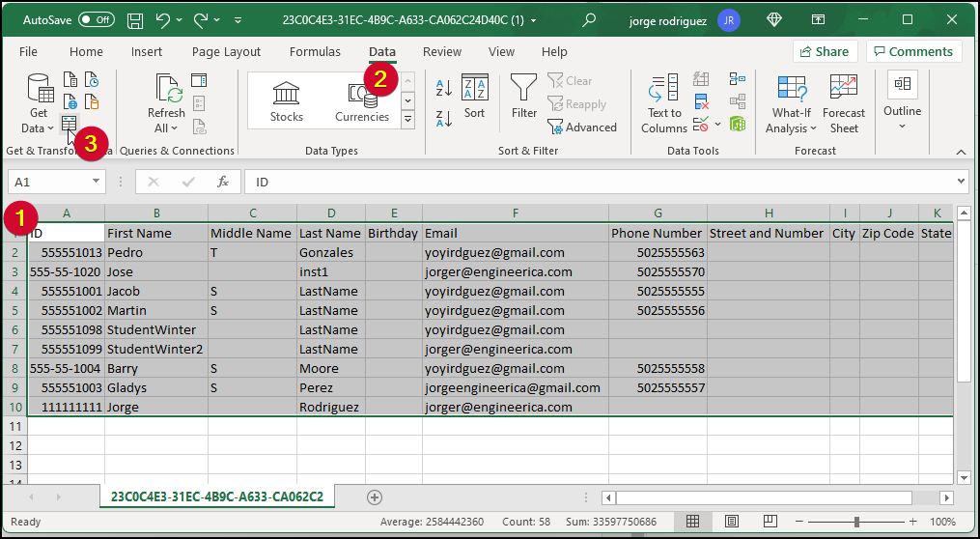980x539 pixels.
Task: Switch to Page Layout view in status bar
Action: (731, 521)
